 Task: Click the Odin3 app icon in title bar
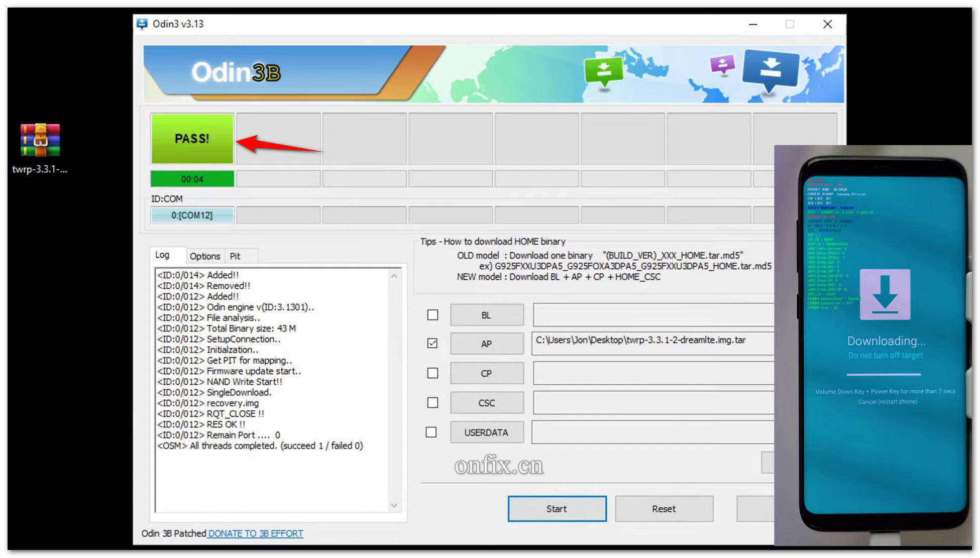142,24
